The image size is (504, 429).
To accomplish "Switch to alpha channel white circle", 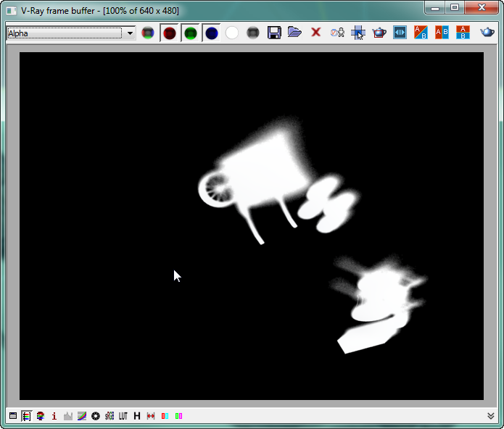I will pos(232,33).
